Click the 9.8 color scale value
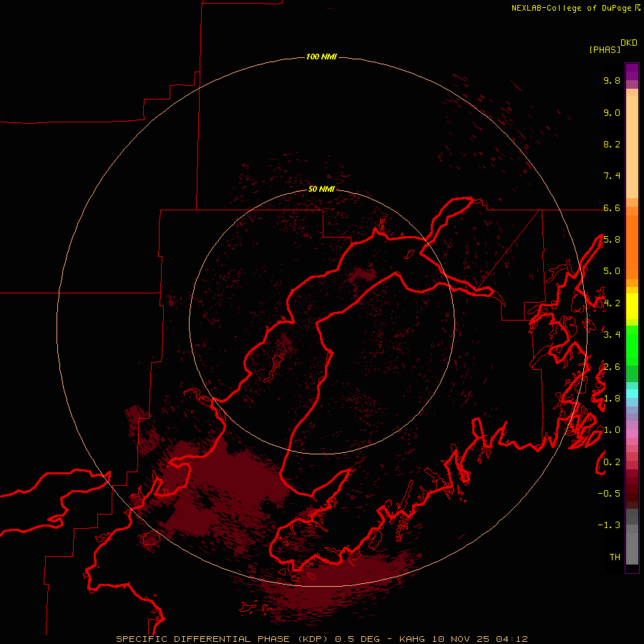644x644 pixels. [x=612, y=80]
